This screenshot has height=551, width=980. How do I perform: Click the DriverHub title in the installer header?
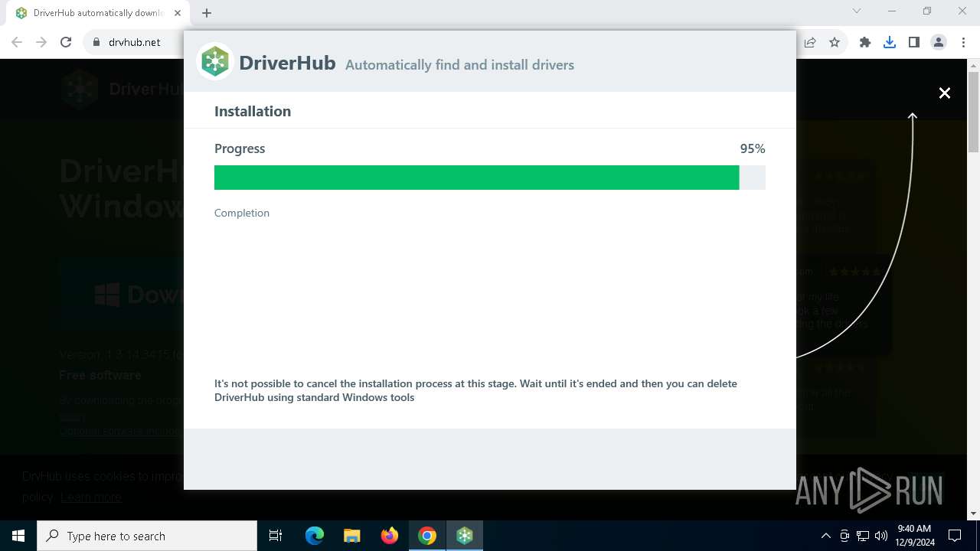pyautogui.click(x=287, y=63)
